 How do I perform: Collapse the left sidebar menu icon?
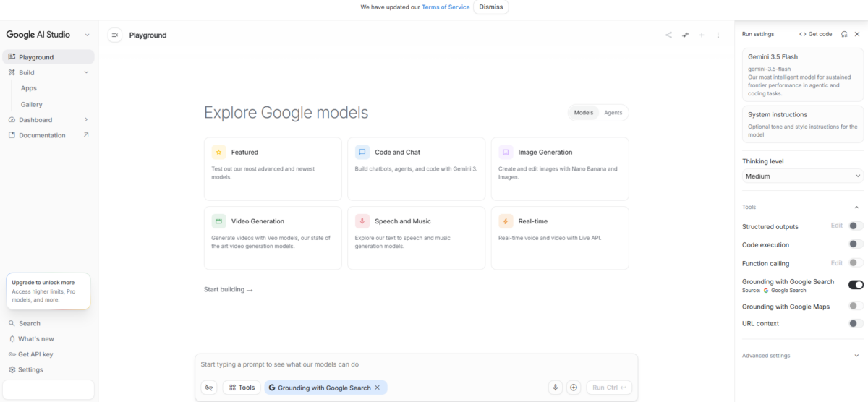(114, 35)
